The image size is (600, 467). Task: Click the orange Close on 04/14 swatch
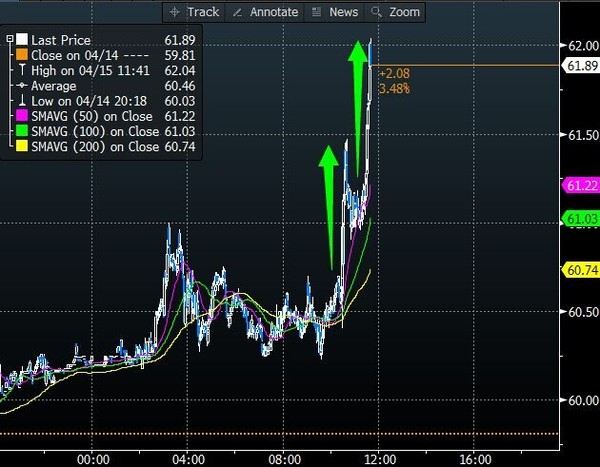point(23,56)
